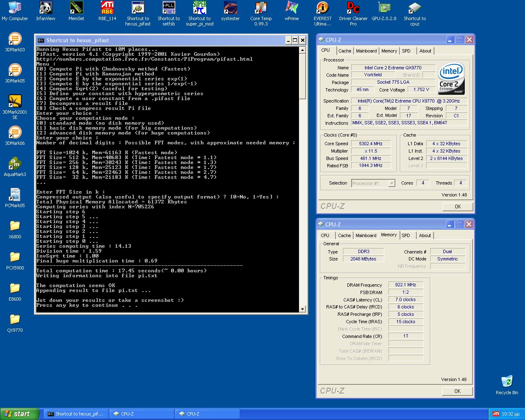Click the Rated FSB 1844.3 MHz value
This screenshot has height=420, width=525.
(370, 165)
